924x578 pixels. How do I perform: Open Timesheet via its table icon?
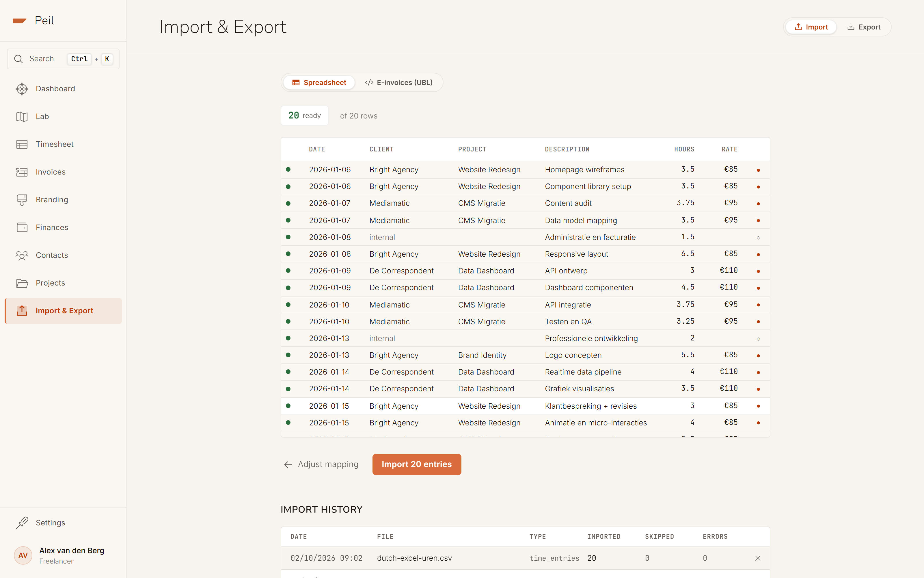tap(22, 144)
